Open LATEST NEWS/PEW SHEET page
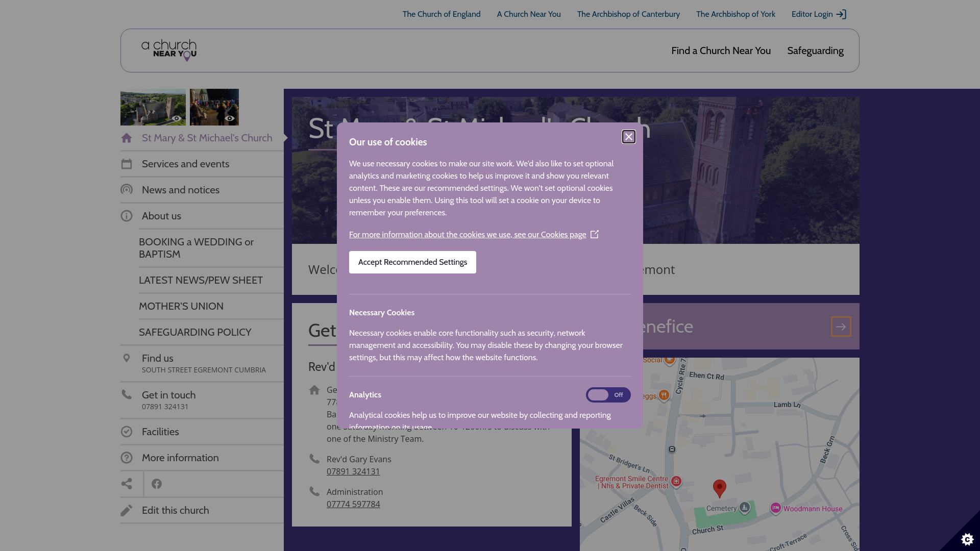The image size is (980, 551). 211,280
